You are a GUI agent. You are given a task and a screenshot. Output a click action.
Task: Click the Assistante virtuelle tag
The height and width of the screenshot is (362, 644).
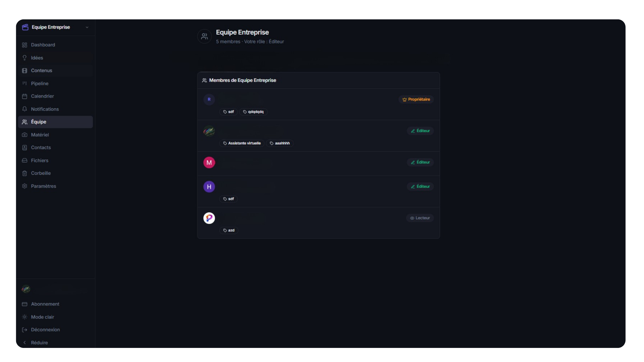click(242, 143)
